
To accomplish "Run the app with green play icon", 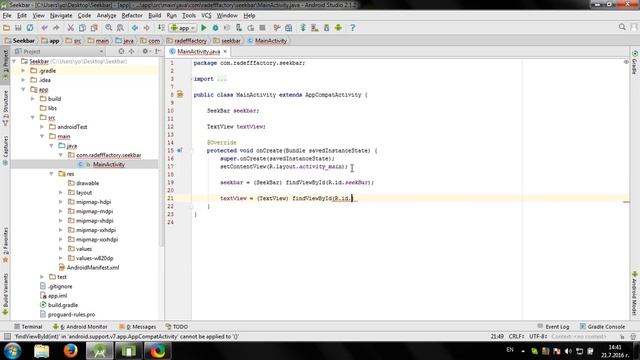I will tap(204, 28).
